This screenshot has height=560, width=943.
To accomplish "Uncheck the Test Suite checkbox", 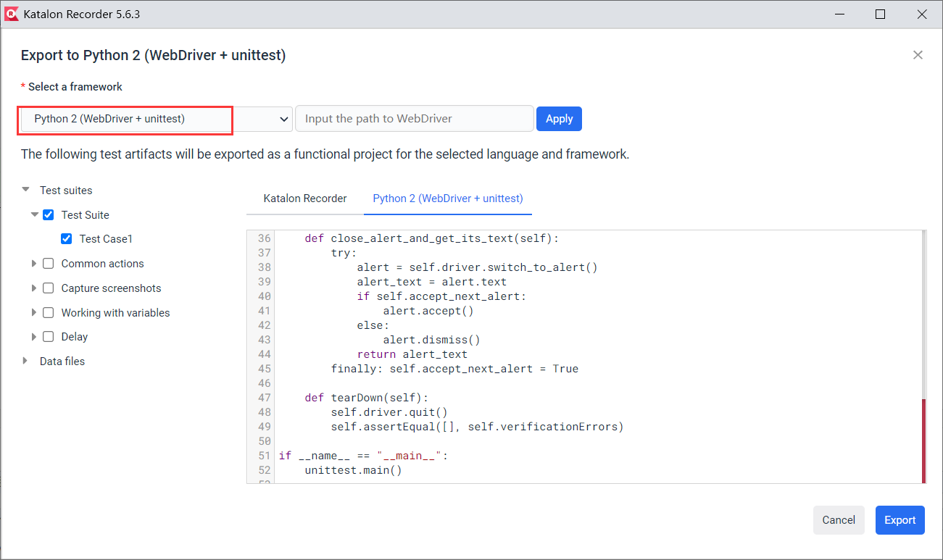I will pyautogui.click(x=49, y=215).
